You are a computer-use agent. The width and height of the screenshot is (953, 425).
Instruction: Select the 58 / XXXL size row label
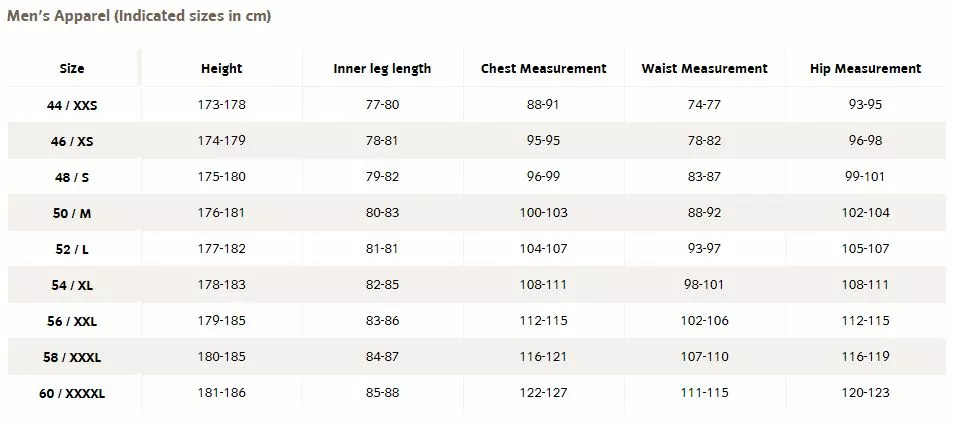click(72, 357)
